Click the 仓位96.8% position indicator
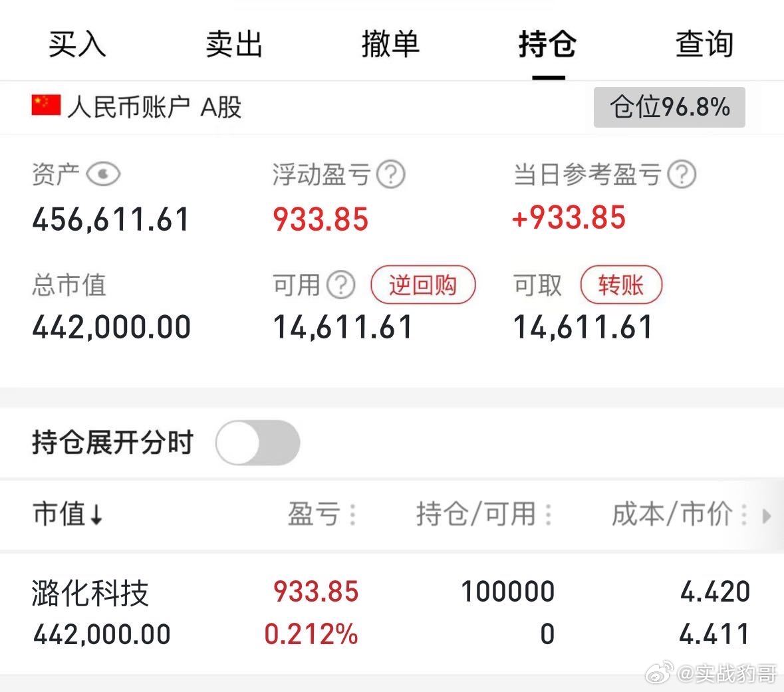Image resolution: width=784 pixels, height=692 pixels. click(x=668, y=106)
